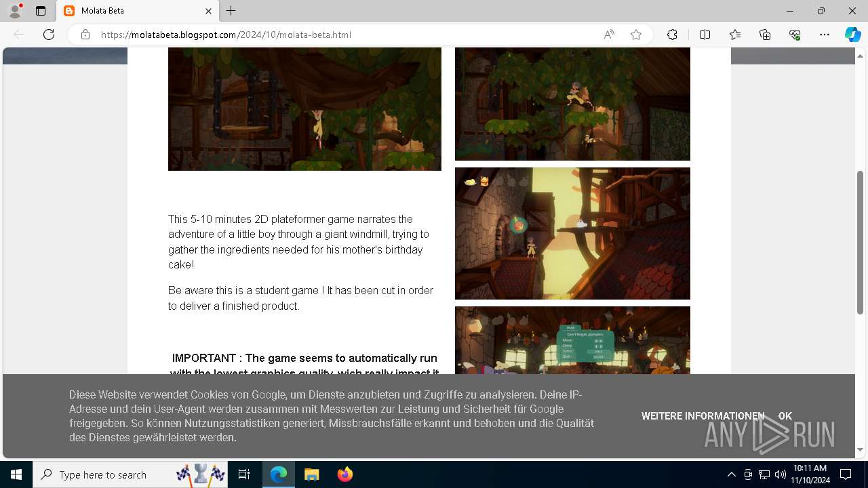
Task: Close the Molata Beta tab
Action: (209, 11)
